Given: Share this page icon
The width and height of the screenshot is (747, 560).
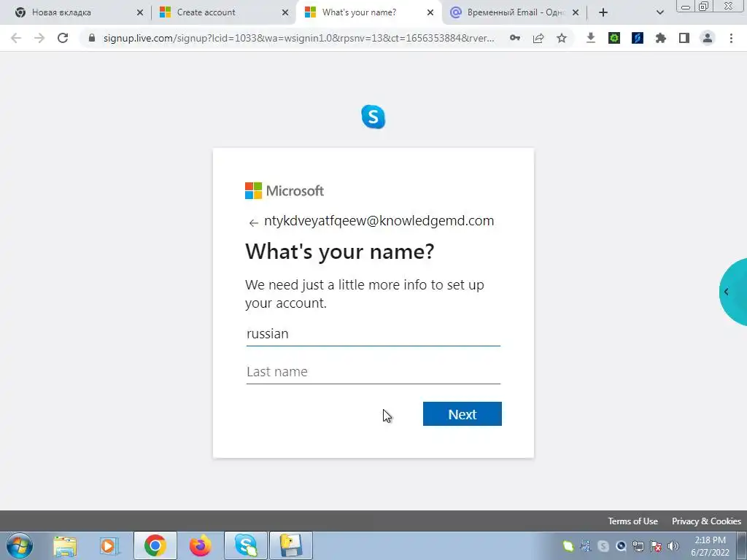Looking at the screenshot, I should [x=538, y=38].
